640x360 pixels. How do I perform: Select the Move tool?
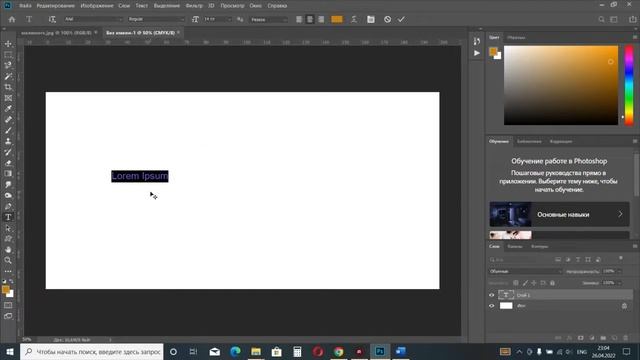click(8, 44)
